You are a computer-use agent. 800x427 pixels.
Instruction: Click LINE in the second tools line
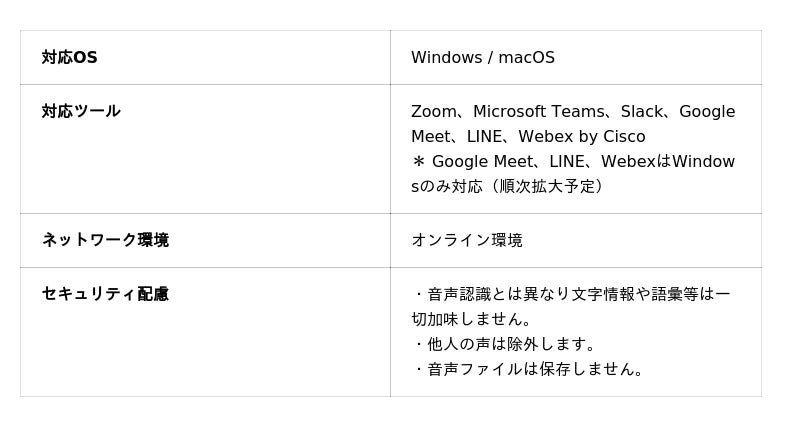(484, 137)
